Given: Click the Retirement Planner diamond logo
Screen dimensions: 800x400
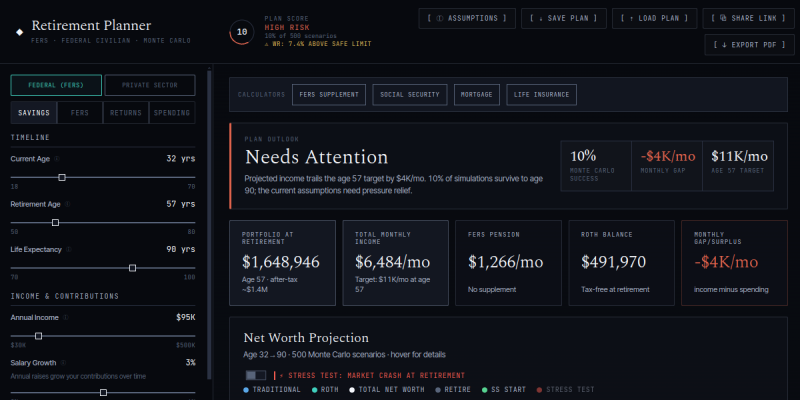Looking at the screenshot, I should [19, 32].
